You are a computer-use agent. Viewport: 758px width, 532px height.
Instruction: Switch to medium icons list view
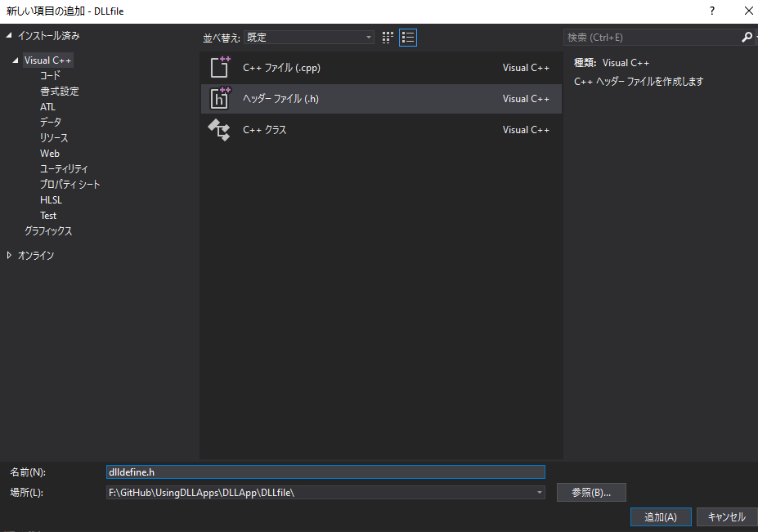(x=408, y=38)
